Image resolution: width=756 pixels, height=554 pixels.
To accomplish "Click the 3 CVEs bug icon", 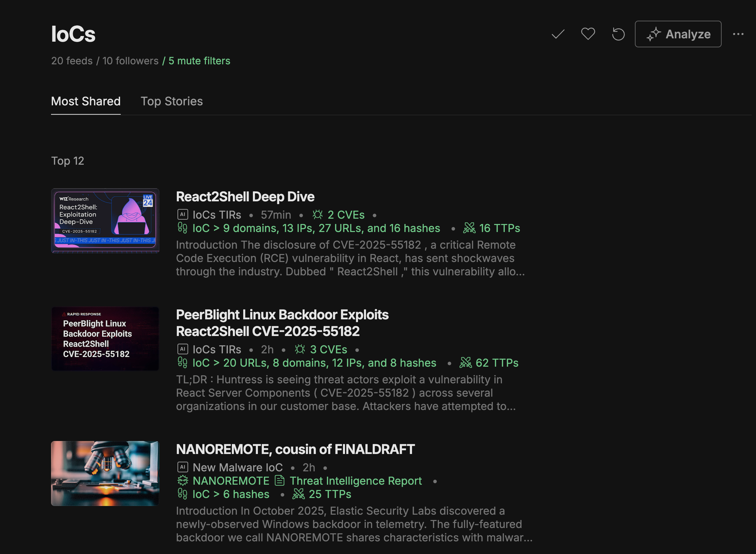I will (x=300, y=349).
